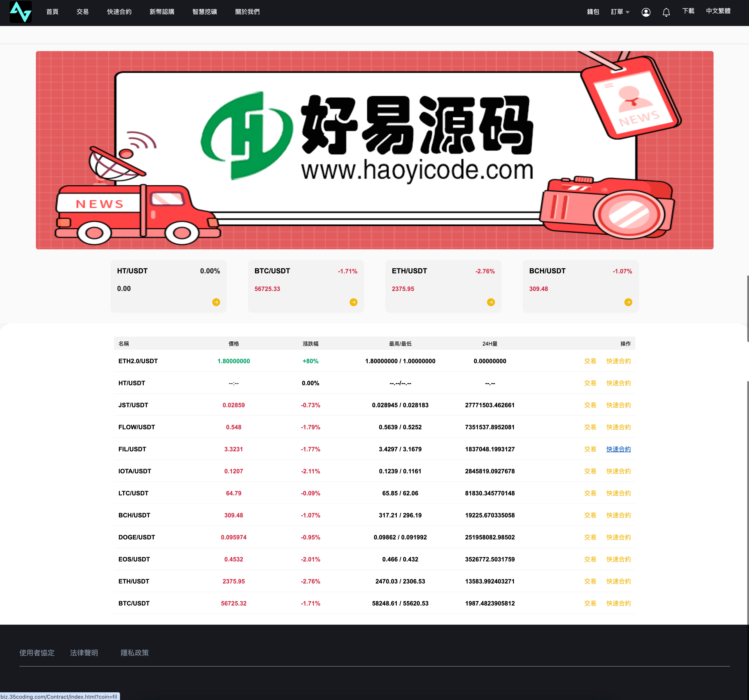The image size is (749, 700).
Task: Click 快速合約 in the ETH2.0/USDT row
Action: click(x=618, y=361)
